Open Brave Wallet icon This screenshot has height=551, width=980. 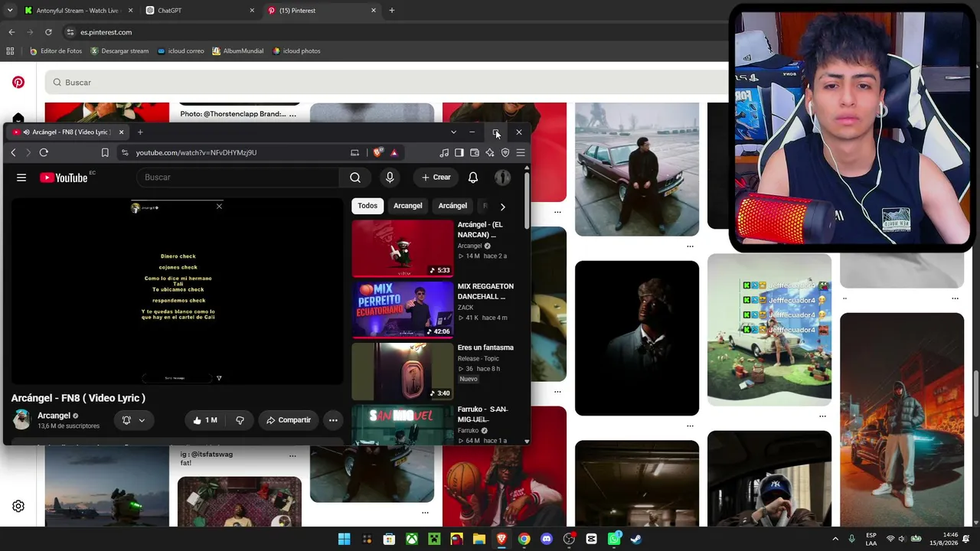point(475,152)
